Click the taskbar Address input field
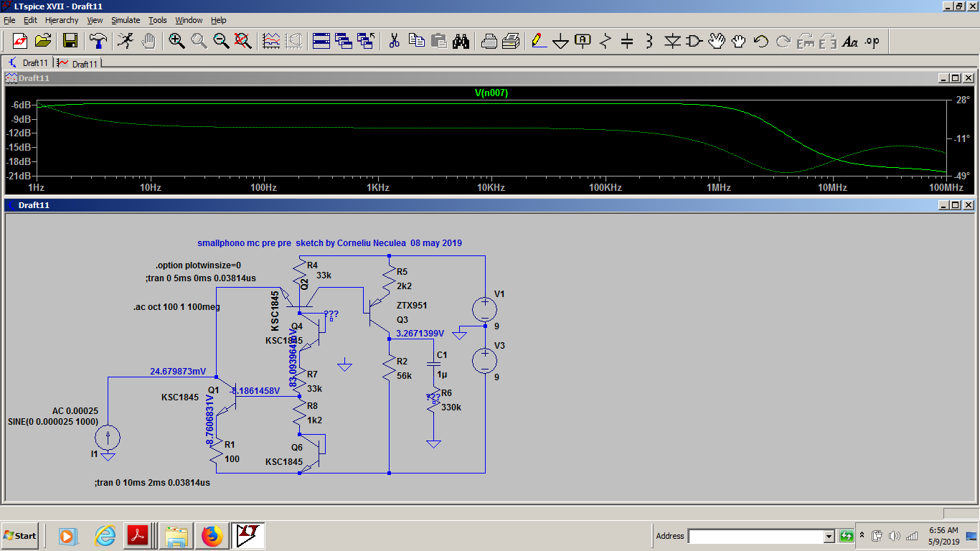 (755, 536)
